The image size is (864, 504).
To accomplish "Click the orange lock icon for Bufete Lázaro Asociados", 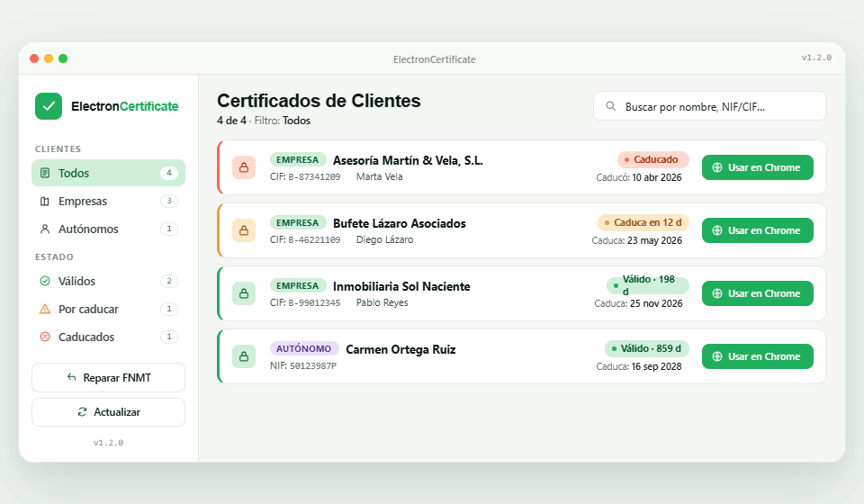I will tap(244, 230).
